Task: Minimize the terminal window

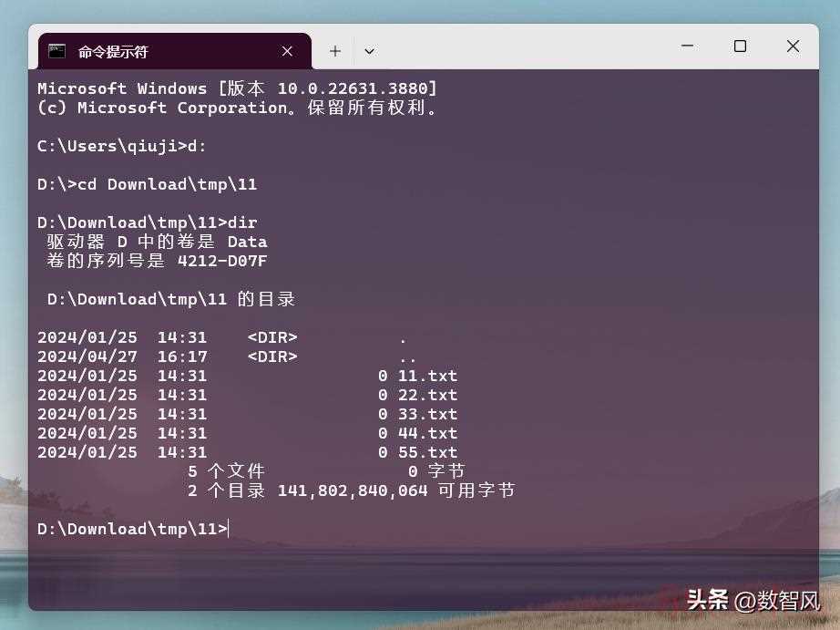Action: point(687,46)
